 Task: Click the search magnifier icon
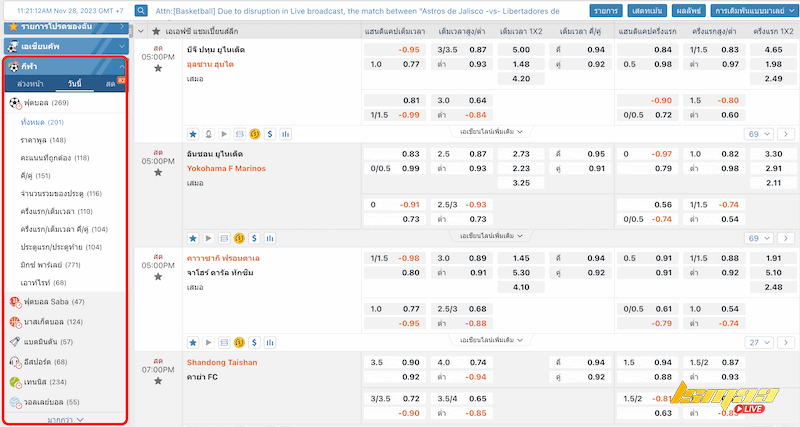point(141,10)
